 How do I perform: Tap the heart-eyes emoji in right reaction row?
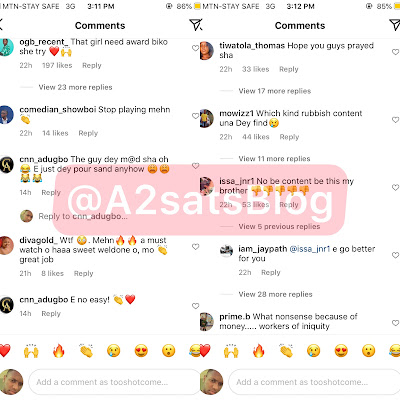(341, 351)
